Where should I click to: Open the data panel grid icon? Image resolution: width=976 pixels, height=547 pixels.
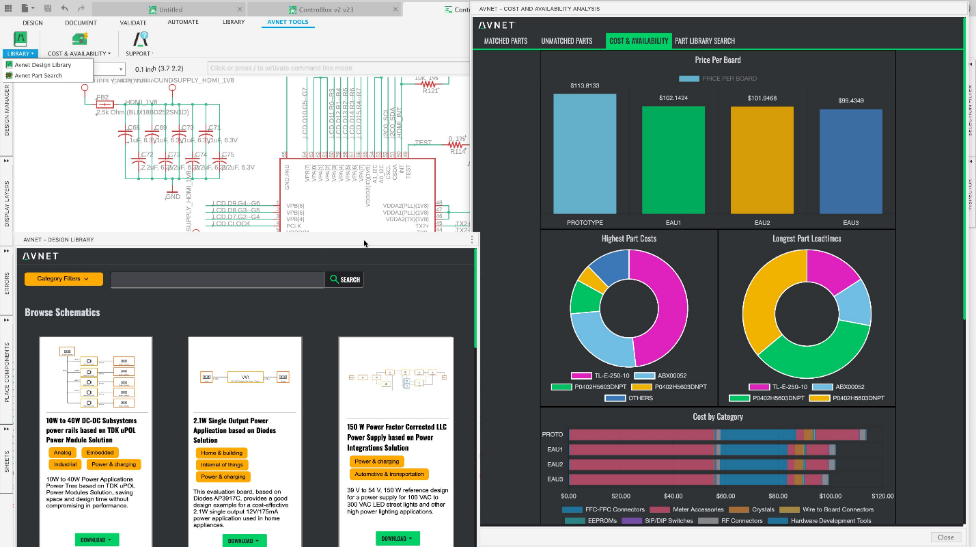pos(9,9)
